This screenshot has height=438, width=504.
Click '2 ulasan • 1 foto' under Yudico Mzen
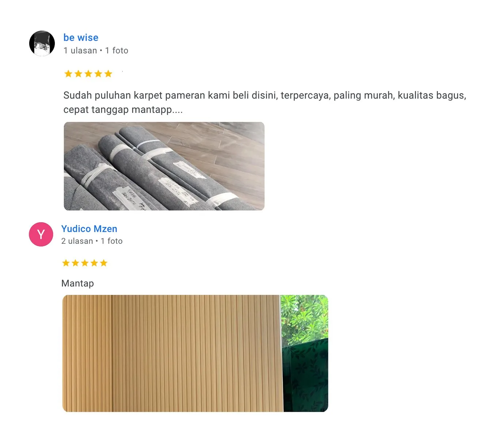pyautogui.click(x=92, y=241)
